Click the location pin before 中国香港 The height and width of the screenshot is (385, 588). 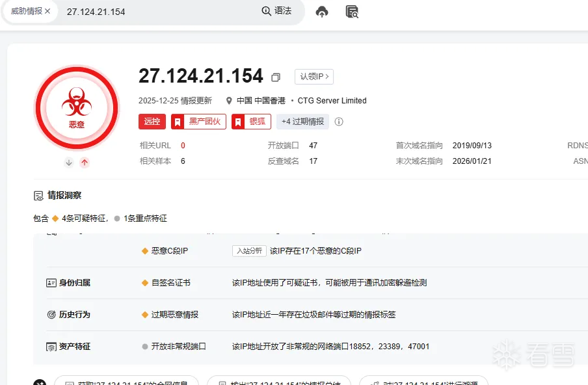click(x=229, y=101)
